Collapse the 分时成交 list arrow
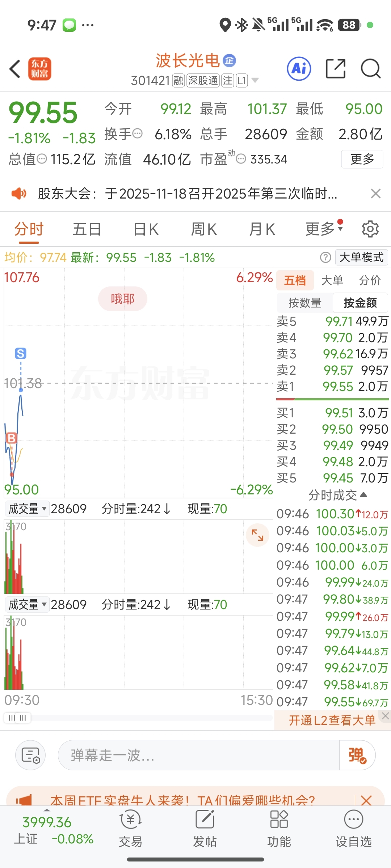Image resolution: width=391 pixels, height=868 pixels. [x=363, y=495]
